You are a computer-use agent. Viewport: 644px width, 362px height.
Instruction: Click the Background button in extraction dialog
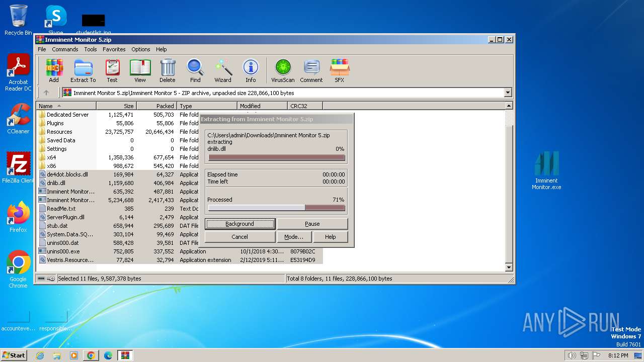pyautogui.click(x=240, y=224)
